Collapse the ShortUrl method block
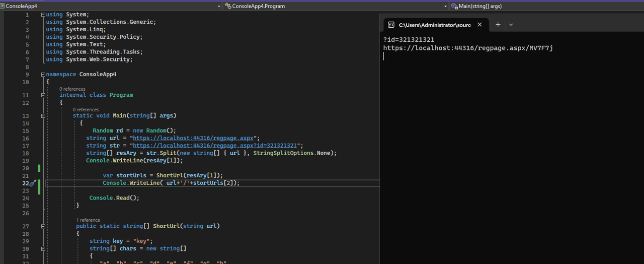The width and height of the screenshot is (644, 264). coord(43,226)
